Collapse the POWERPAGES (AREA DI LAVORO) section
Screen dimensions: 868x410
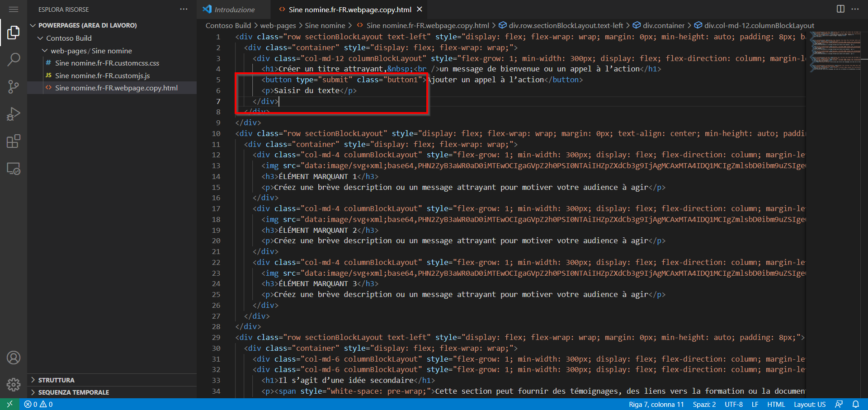[112, 25]
